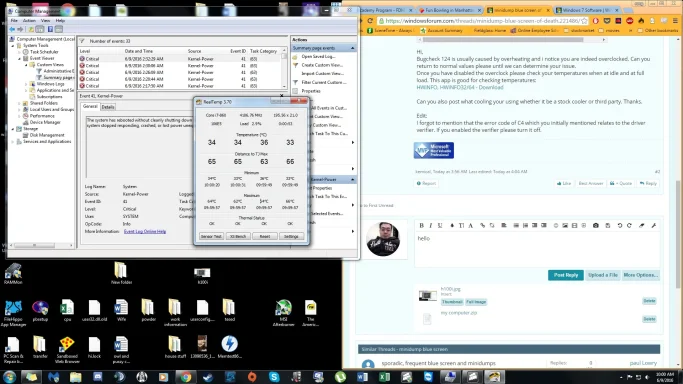Click Back arrow in Computer Management toolbar
The width and height of the screenshot is (683, 384).
tap(12, 29)
